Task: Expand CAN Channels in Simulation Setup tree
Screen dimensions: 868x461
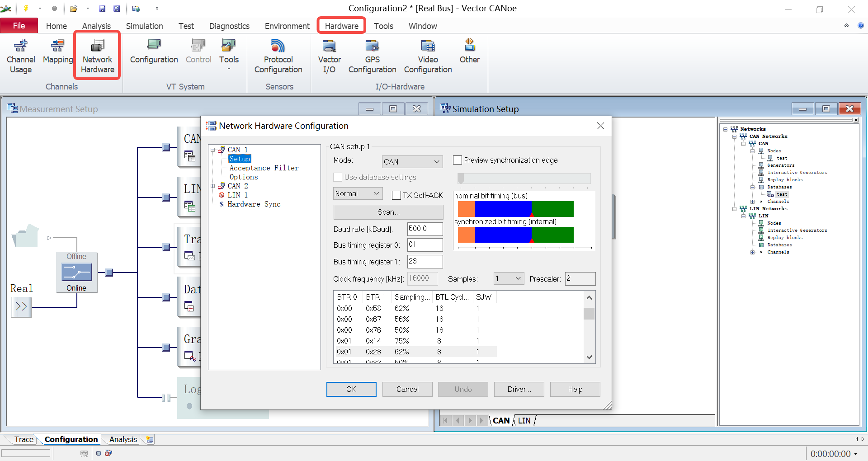Action: (x=752, y=202)
